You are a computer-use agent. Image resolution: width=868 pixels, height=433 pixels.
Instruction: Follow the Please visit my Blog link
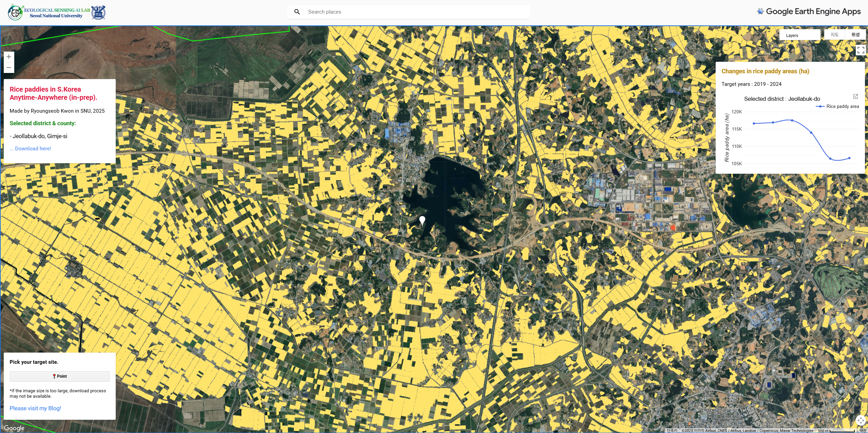click(x=35, y=408)
